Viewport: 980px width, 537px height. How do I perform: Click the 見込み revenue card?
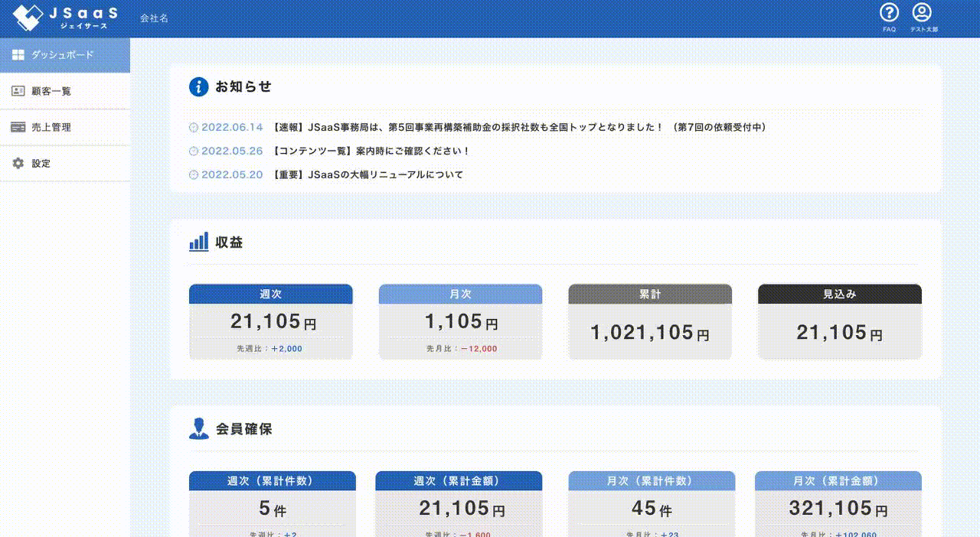point(840,322)
